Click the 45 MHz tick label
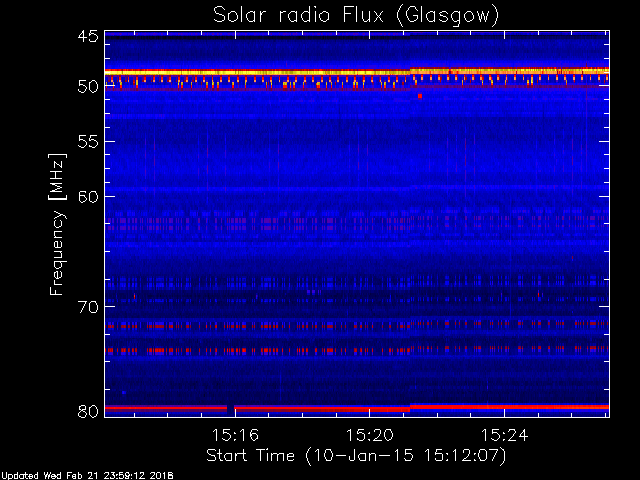Screen dimensions: 640x480 (87, 37)
